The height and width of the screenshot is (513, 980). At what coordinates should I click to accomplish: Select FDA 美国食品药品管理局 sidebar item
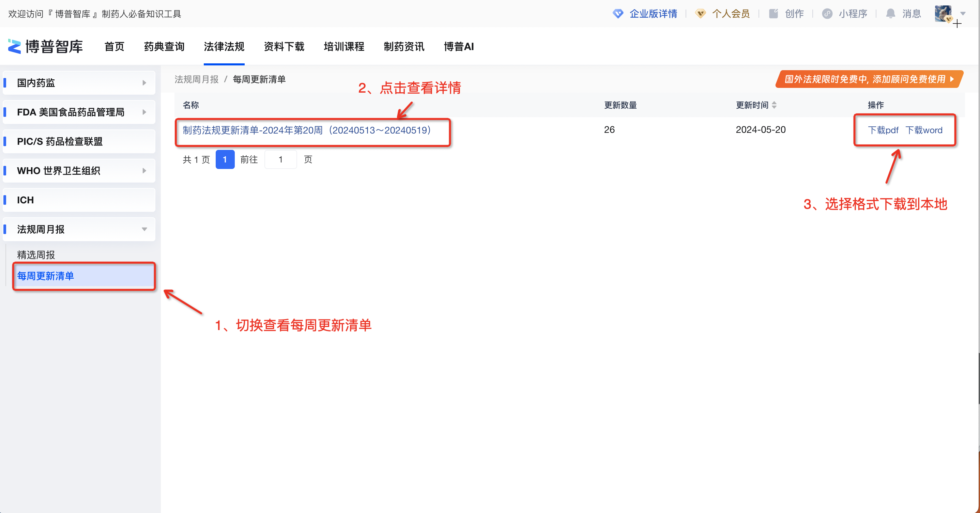(x=79, y=112)
